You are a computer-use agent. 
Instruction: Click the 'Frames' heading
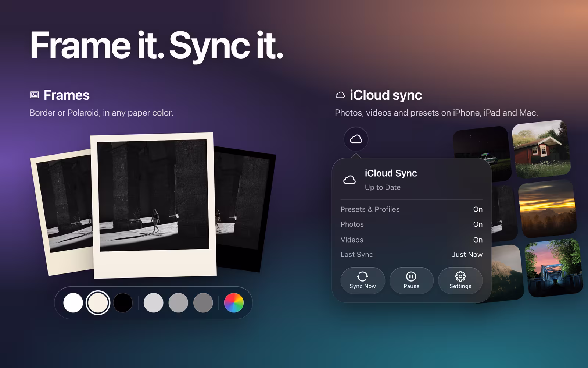67,95
